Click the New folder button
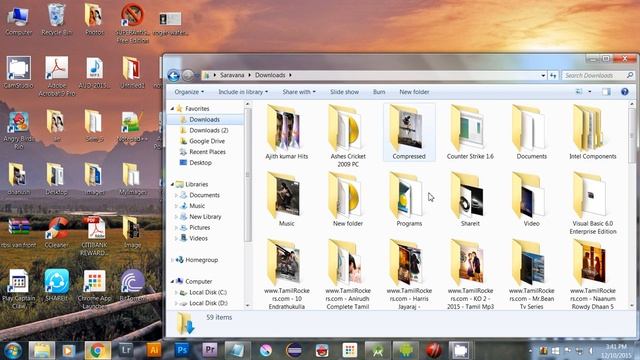This screenshot has height=360, width=640. click(414, 92)
